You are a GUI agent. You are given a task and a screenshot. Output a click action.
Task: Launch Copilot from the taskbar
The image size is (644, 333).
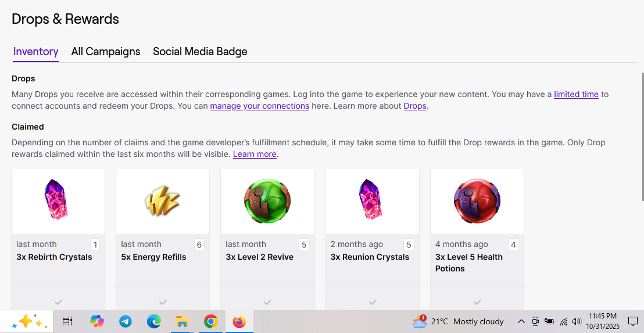pos(97,321)
